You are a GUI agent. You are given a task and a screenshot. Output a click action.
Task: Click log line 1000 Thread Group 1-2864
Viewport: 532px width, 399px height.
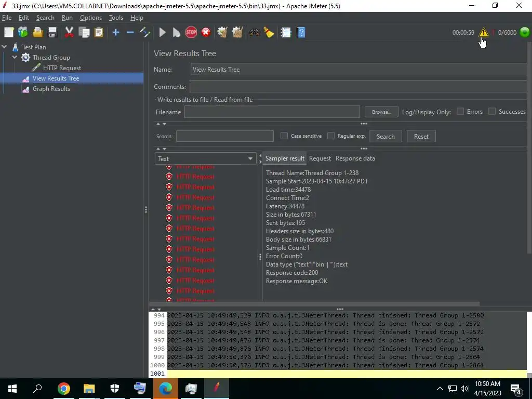coord(325,365)
